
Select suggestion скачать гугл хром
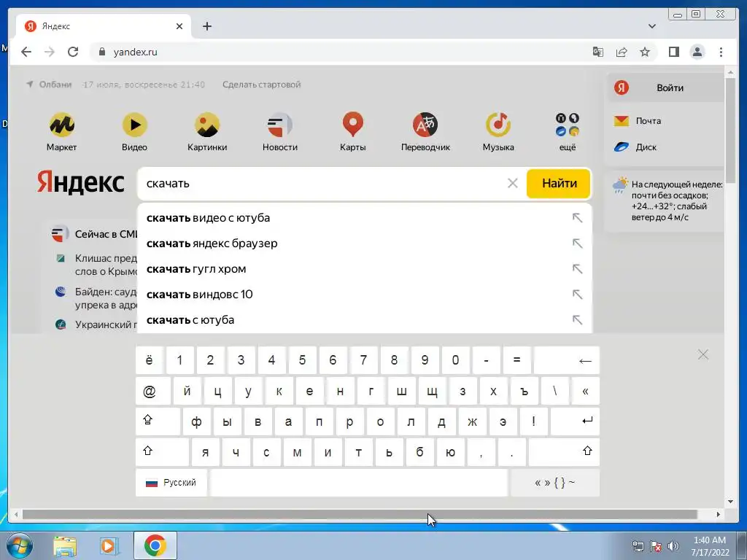365,269
